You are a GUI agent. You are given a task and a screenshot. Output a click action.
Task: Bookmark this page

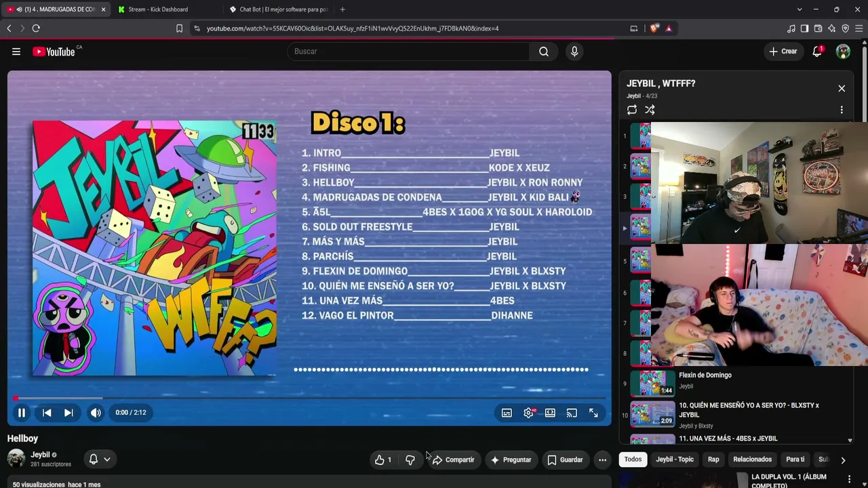(x=179, y=28)
